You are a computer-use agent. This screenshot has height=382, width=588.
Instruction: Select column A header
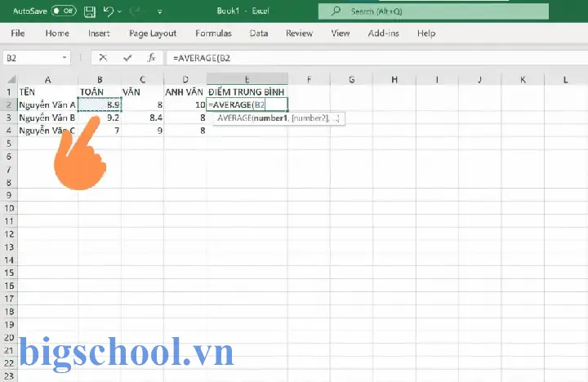coord(47,79)
